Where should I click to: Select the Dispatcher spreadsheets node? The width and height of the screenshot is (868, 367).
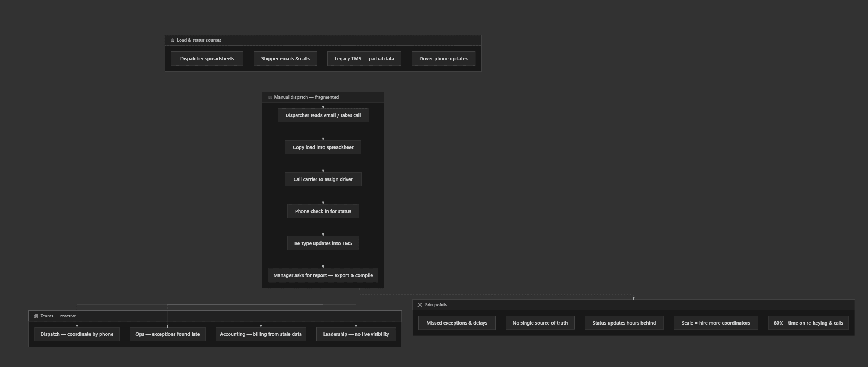[207, 58]
